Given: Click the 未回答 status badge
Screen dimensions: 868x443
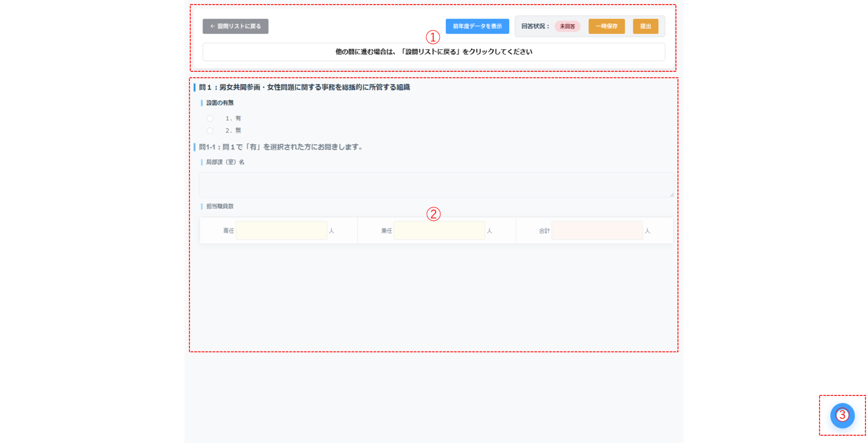Looking at the screenshot, I should click(x=567, y=26).
